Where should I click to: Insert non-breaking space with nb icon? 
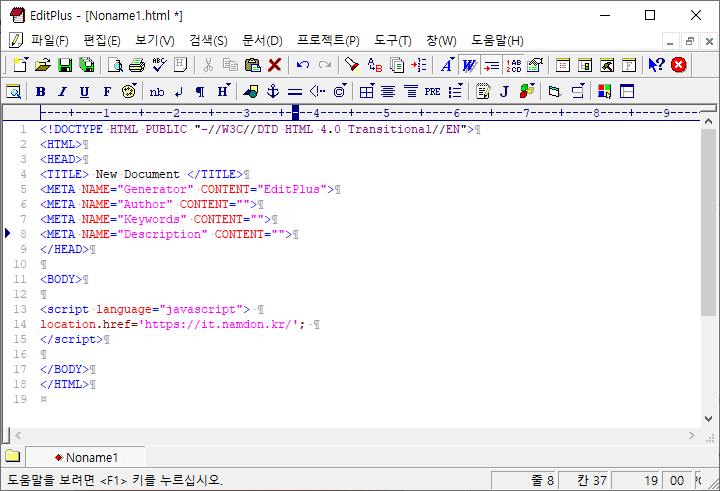pyautogui.click(x=157, y=92)
